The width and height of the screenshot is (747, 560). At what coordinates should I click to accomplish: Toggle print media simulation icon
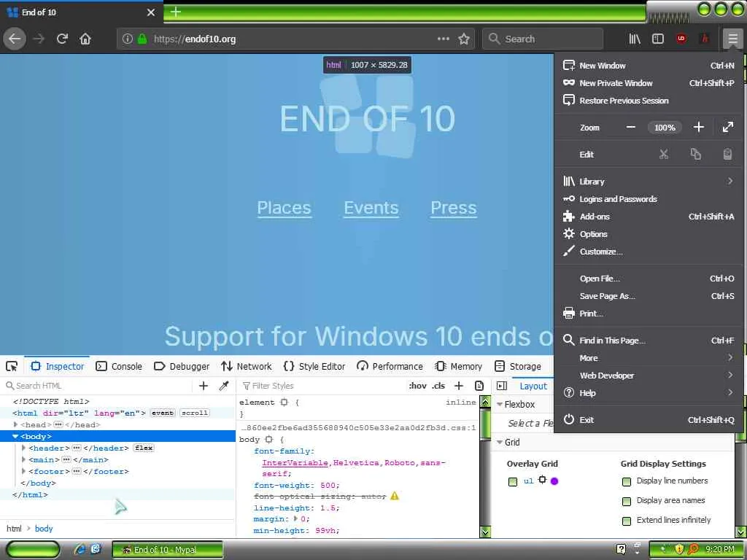click(x=479, y=386)
